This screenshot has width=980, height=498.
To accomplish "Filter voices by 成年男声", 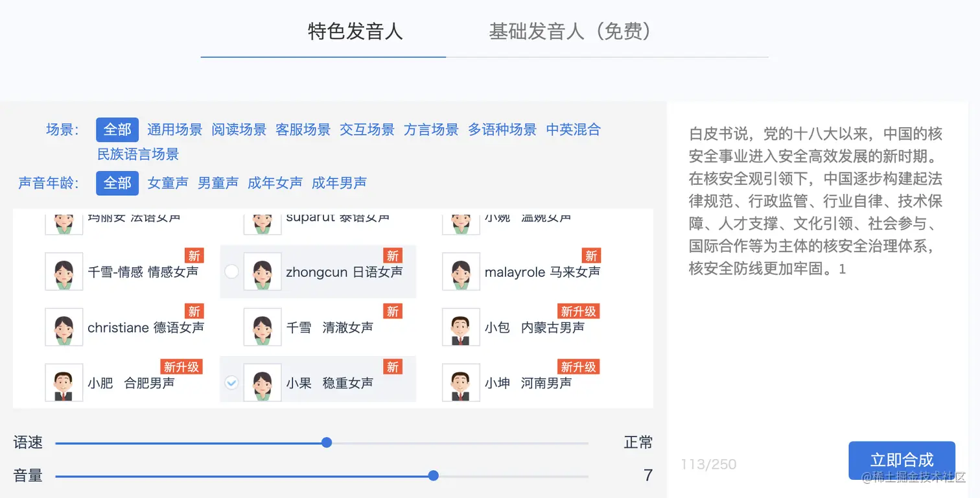I will 339,183.
